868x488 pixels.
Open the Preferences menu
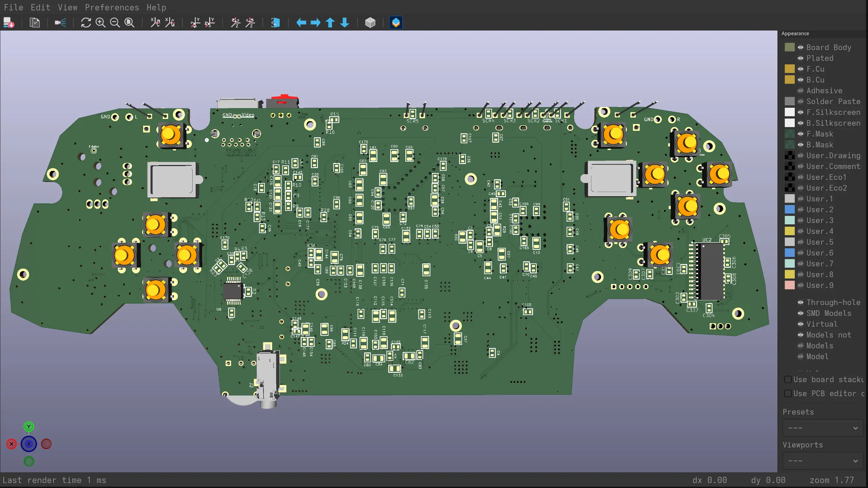coord(112,7)
